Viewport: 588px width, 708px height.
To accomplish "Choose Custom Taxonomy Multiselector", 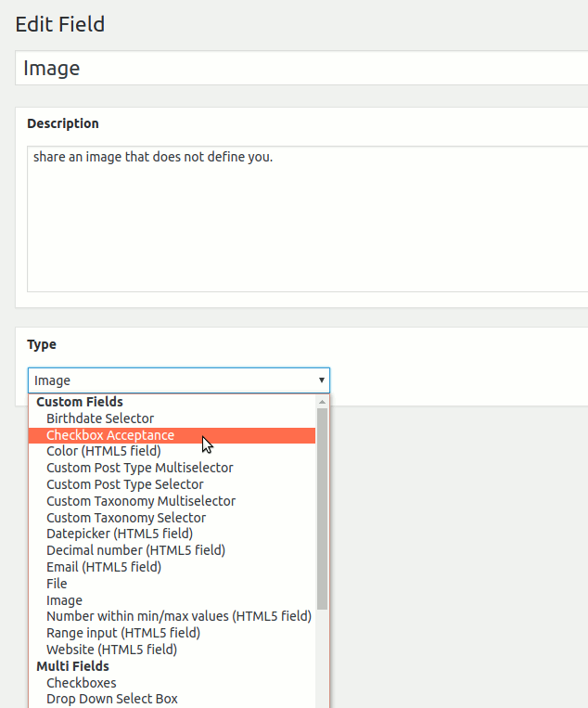I will tap(141, 501).
